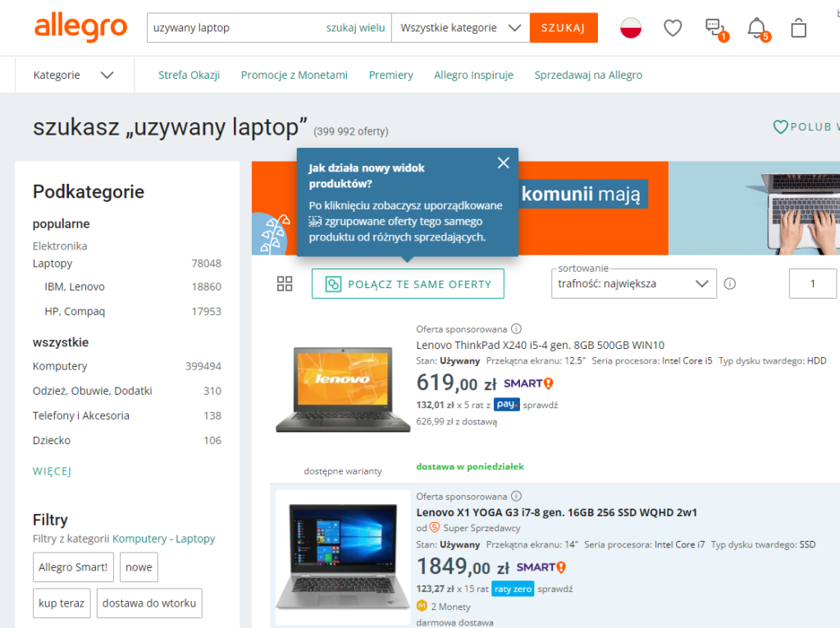Open Sprzedawaj na Allegro
This screenshot has height=628, width=840.
pyautogui.click(x=588, y=75)
